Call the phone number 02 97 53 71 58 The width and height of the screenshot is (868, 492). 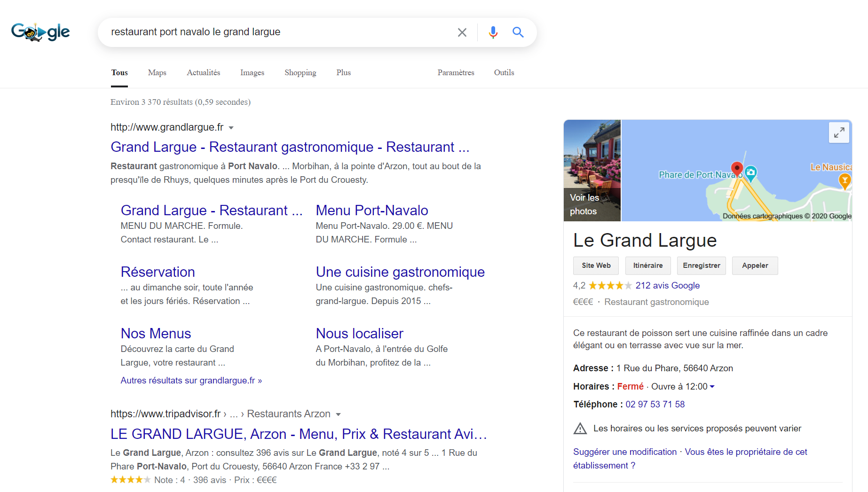tap(655, 404)
